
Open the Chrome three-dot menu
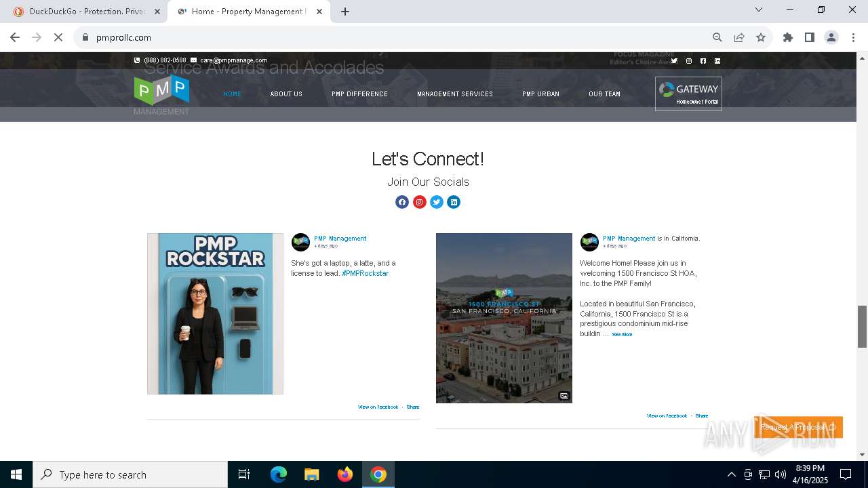click(852, 37)
